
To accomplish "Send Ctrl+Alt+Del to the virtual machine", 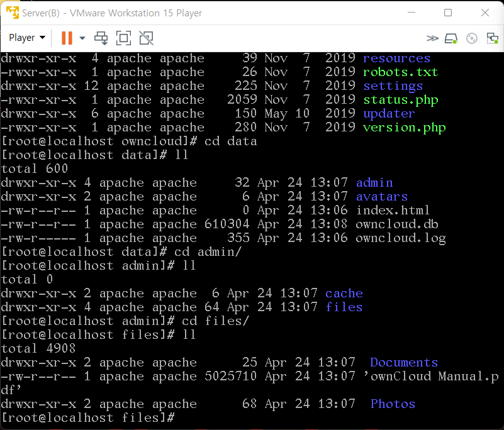I will coord(101,38).
